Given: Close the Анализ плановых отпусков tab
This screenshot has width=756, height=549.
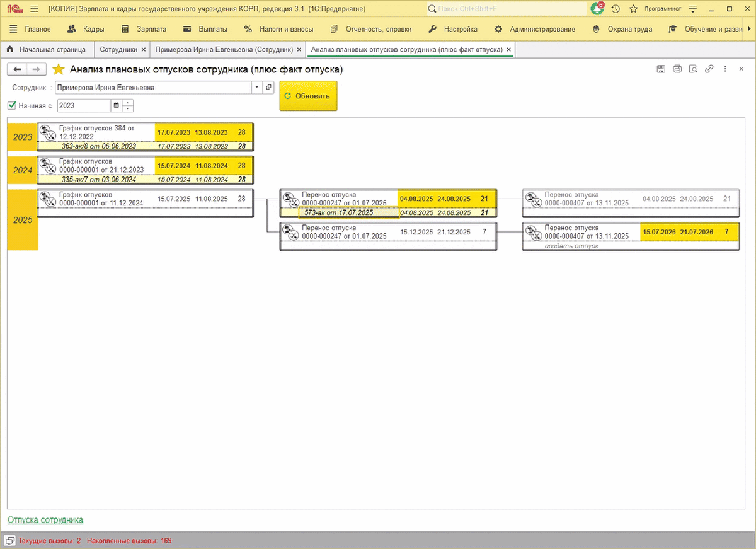Looking at the screenshot, I should pyautogui.click(x=508, y=49).
